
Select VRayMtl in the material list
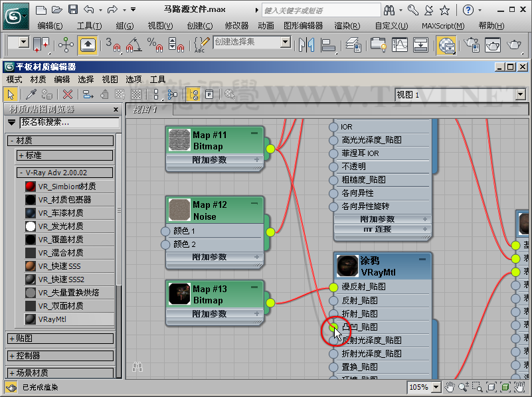click(x=52, y=319)
